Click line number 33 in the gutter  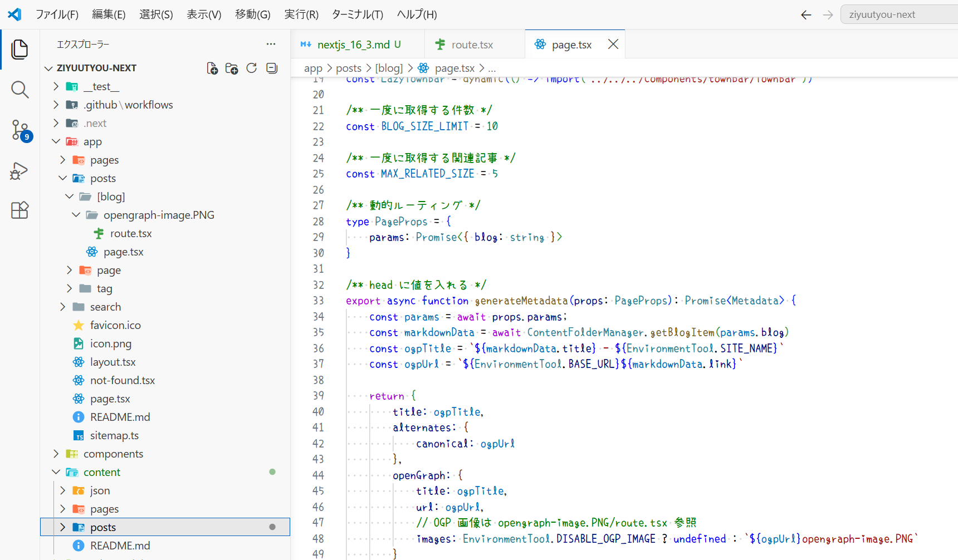pyautogui.click(x=318, y=301)
